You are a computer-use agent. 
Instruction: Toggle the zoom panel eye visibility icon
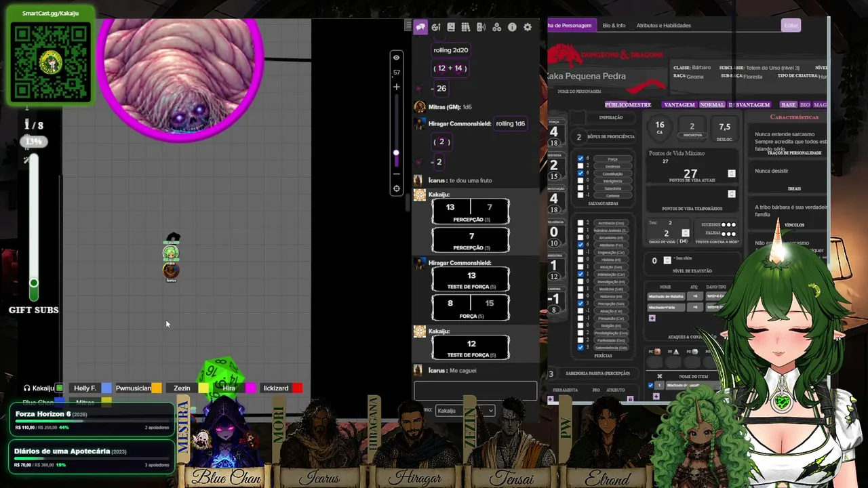coord(396,58)
